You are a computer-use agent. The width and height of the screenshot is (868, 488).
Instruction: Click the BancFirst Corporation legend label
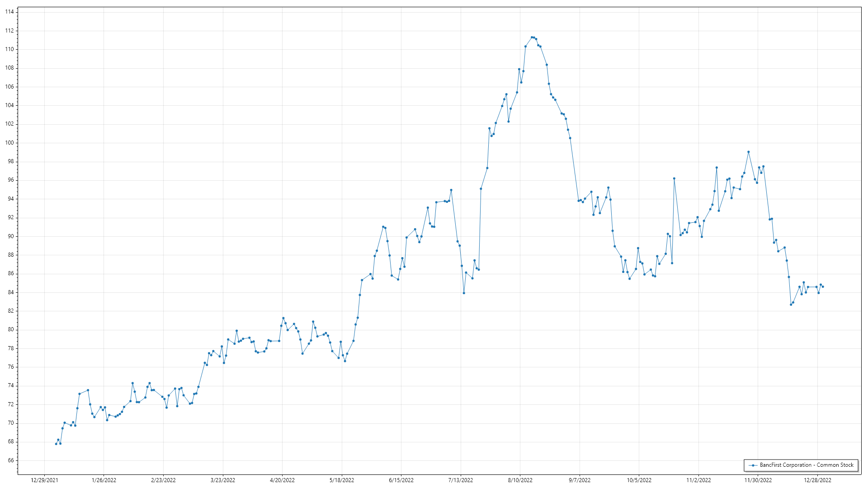click(x=807, y=465)
